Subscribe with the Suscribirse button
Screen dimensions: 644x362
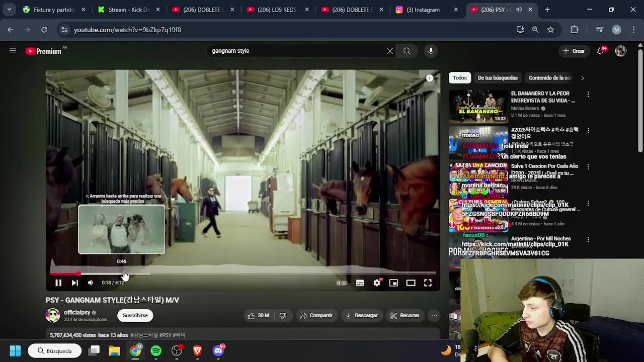point(135,315)
